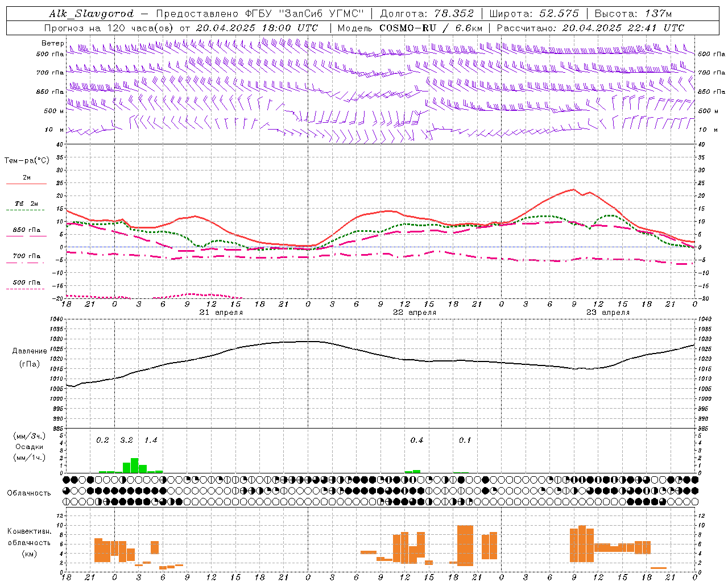Click the Давление pressure panel label
Viewport: 728px width, 582px height.
(30, 351)
